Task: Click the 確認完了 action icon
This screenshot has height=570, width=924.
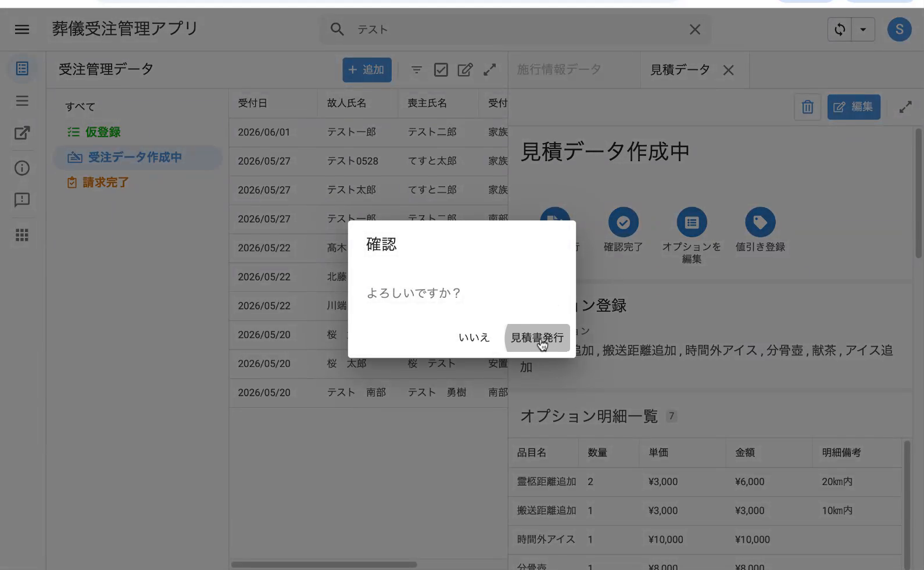Action: pyautogui.click(x=623, y=222)
